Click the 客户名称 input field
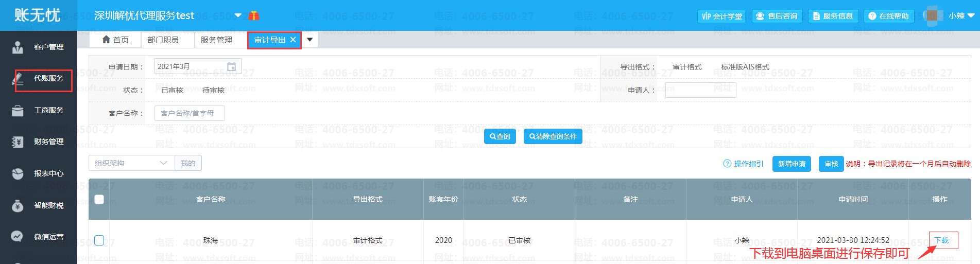 (x=190, y=113)
